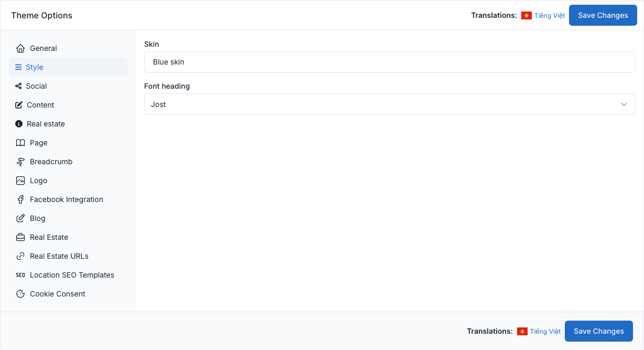Click the info icon beside Real estate

(x=19, y=124)
